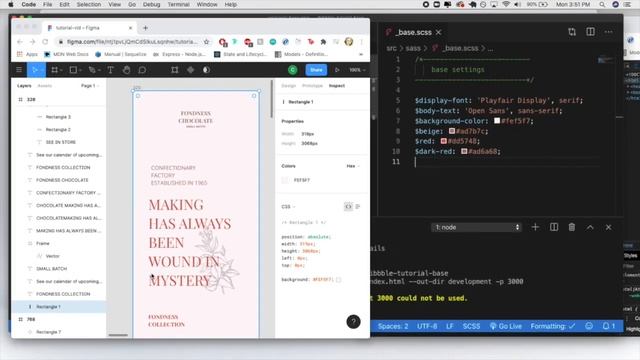The width and height of the screenshot is (640, 360).
Task: Select the Frame tool in Figma
Action: point(54,70)
